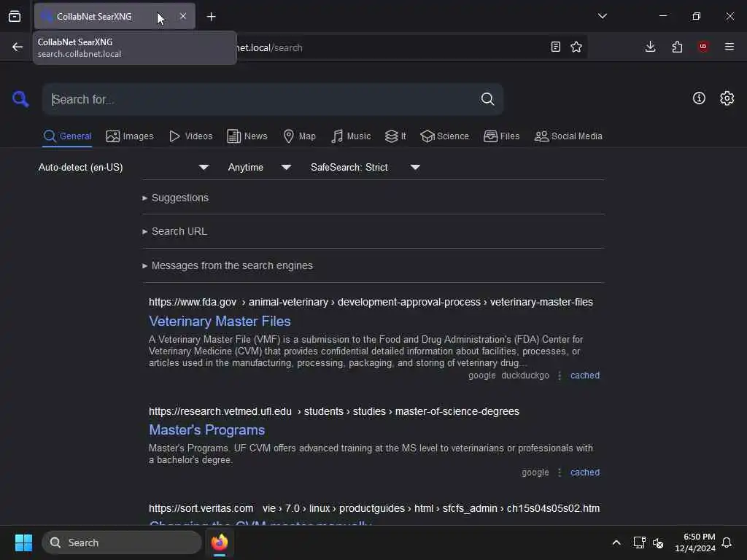Expand Messages from the search engines
This screenshot has height=560, width=747.
(x=228, y=265)
